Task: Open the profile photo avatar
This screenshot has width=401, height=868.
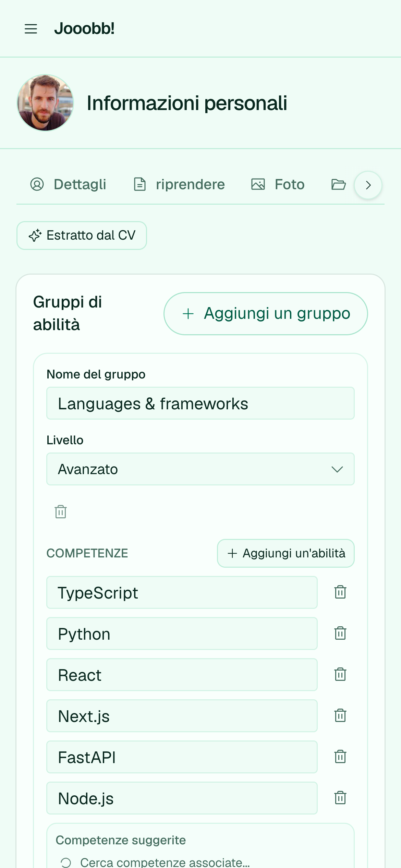Action: click(45, 103)
